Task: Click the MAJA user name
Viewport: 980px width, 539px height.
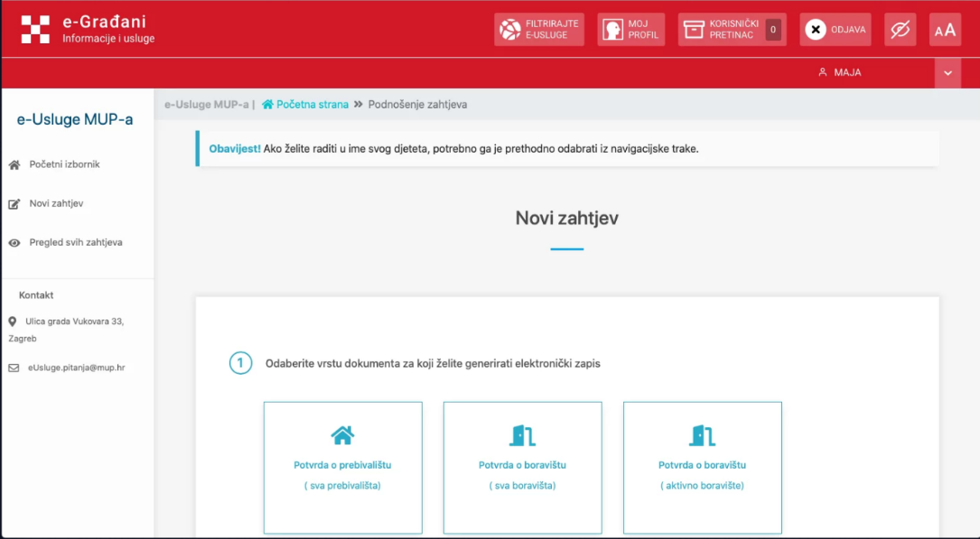Action: pos(846,72)
